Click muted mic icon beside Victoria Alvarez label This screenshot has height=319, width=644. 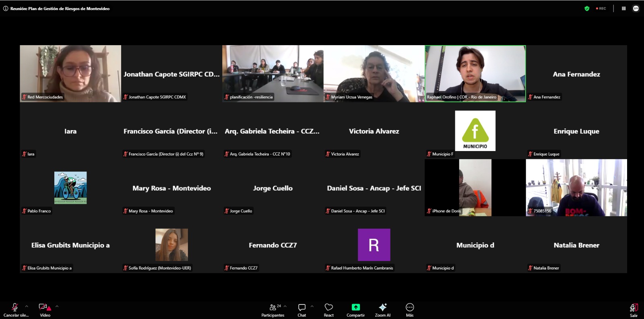pyautogui.click(x=328, y=154)
